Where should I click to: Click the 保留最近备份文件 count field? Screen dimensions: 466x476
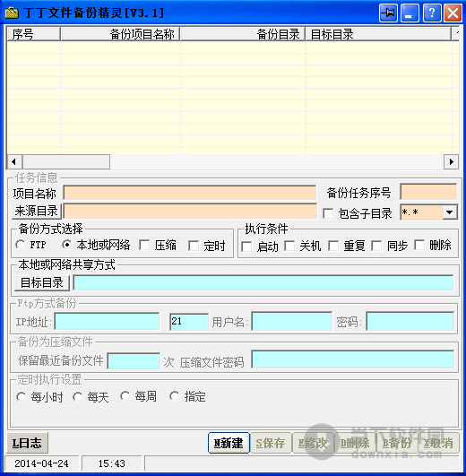coord(134,361)
